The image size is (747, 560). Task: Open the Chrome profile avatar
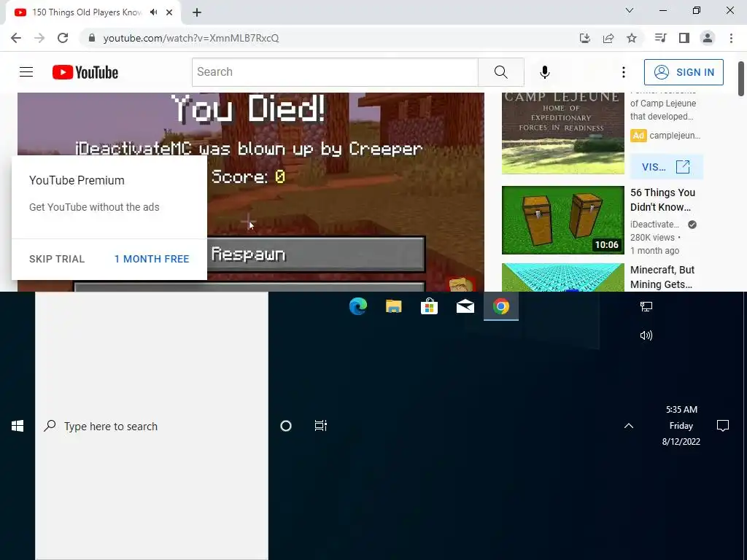pos(708,38)
